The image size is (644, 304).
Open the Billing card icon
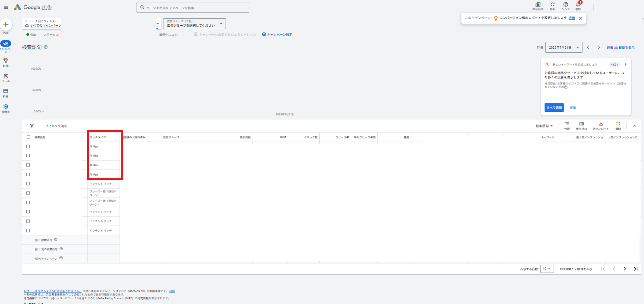[6, 91]
